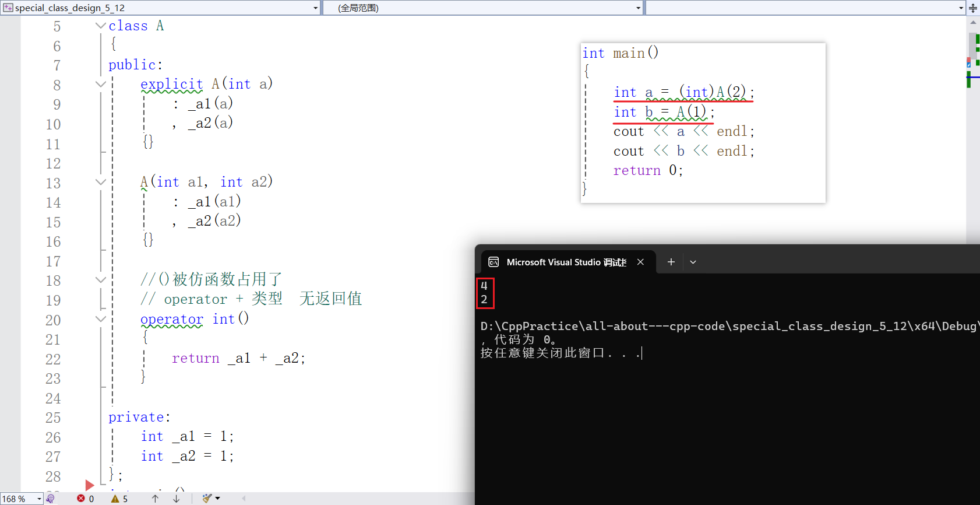This screenshot has width=980, height=505.
Task: Click 'return 0;' in the inset snippet
Action: click(648, 170)
